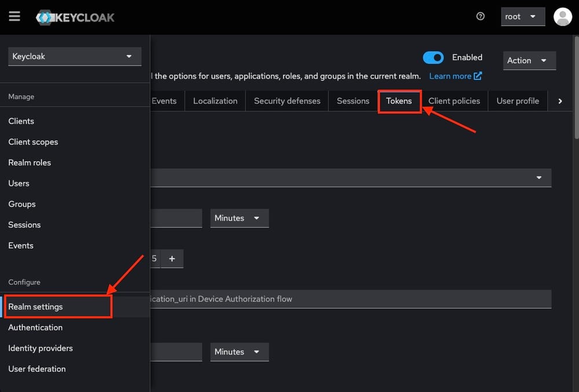The height and width of the screenshot is (392, 579).
Task: Open the help question mark icon
Action: click(480, 16)
